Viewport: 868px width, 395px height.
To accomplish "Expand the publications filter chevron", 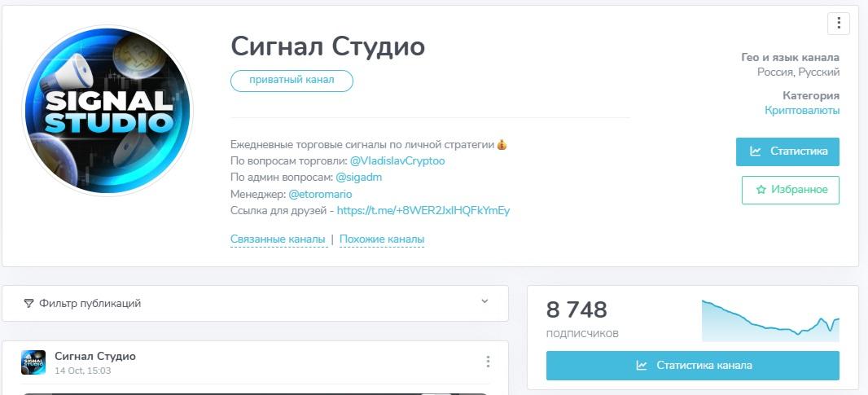I will tap(484, 301).
